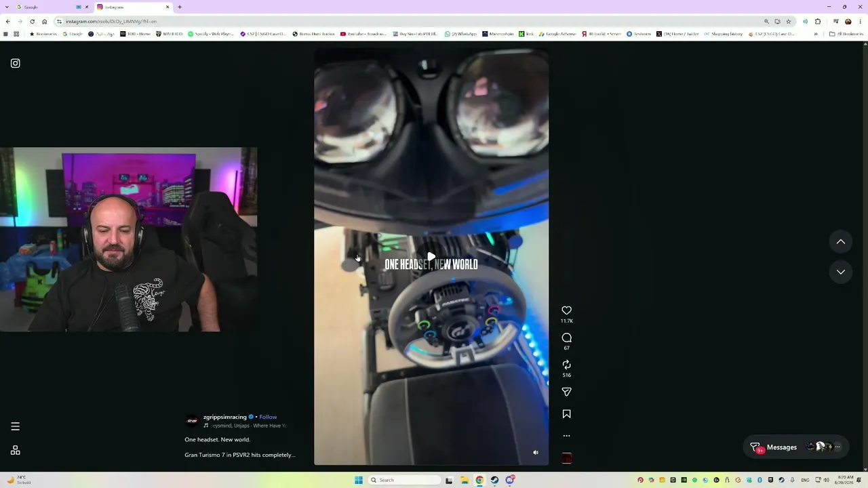Open the Chrome profile avatar
868x488 pixels.
click(848, 22)
